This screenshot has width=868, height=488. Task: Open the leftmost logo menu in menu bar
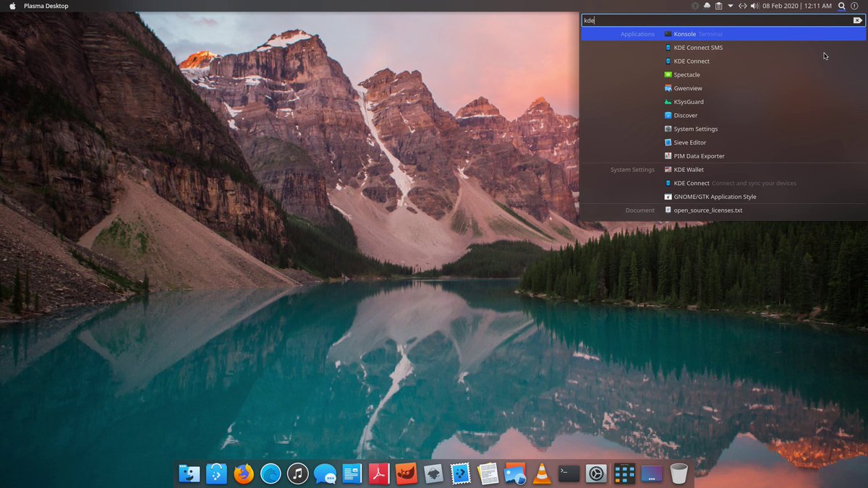[12, 6]
